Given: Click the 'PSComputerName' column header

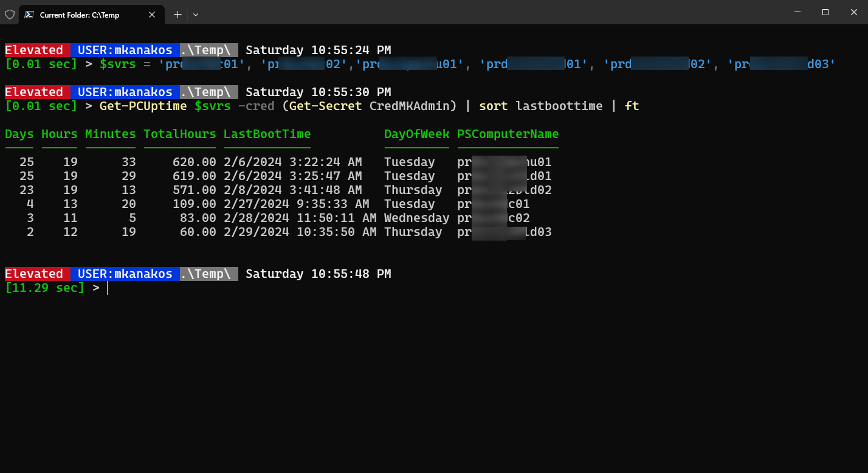Looking at the screenshot, I should tap(508, 134).
